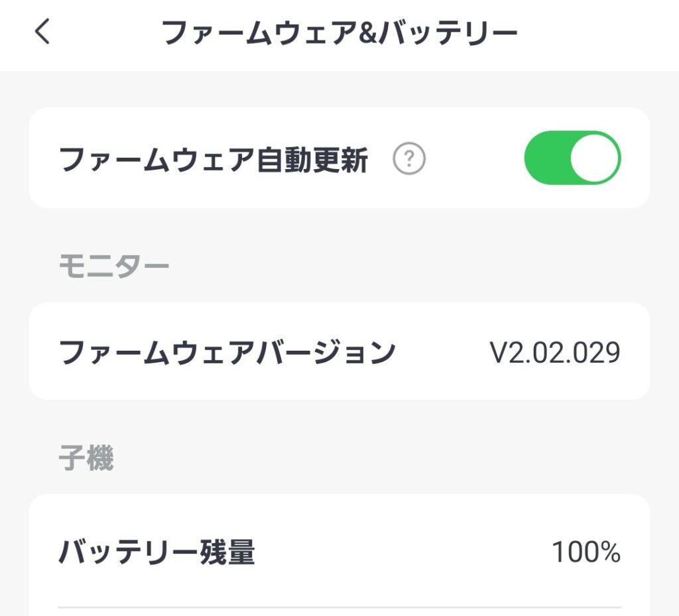Tap the V2.02.029 version number
The image size is (679, 616).
(x=555, y=353)
